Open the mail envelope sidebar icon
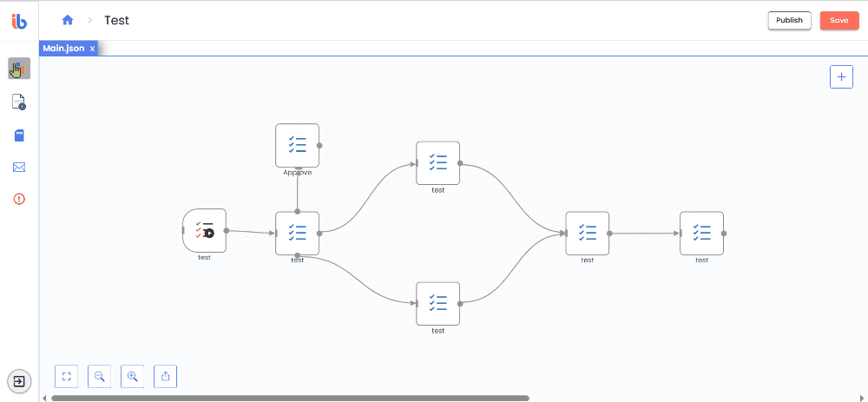 19,168
